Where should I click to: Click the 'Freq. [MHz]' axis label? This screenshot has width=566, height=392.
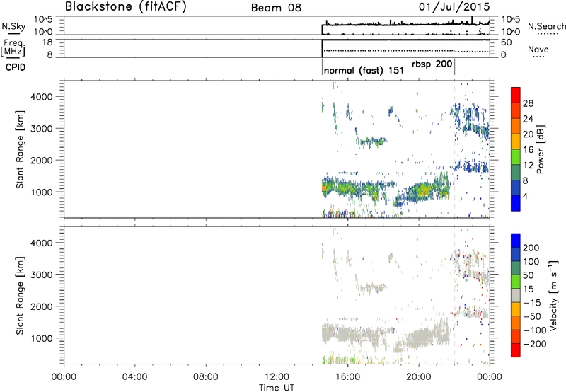click(13, 48)
